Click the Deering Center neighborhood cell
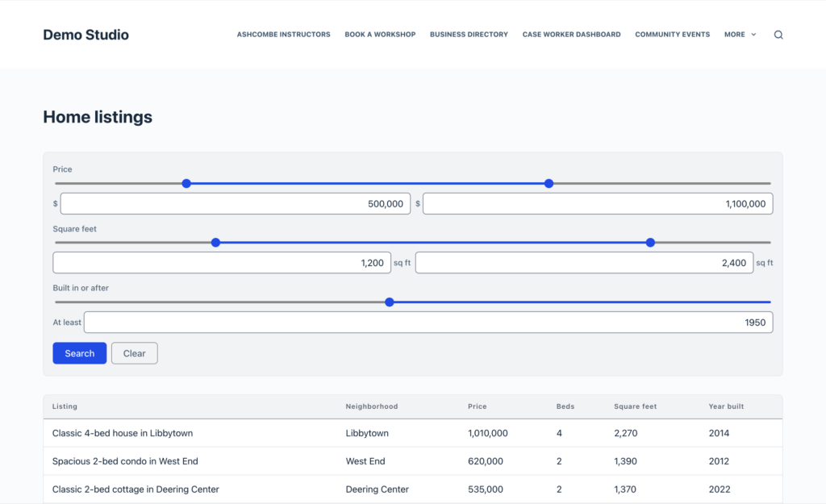826x504 pixels. (x=378, y=489)
